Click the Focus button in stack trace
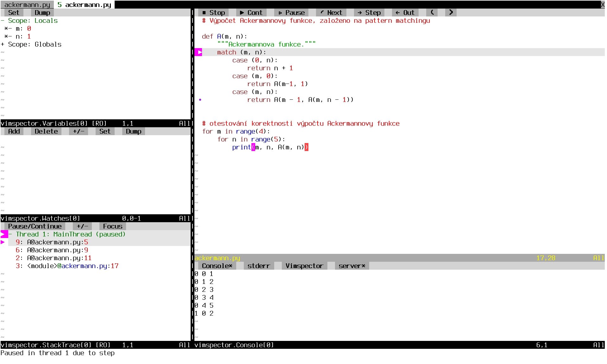 tap(112, 226)
